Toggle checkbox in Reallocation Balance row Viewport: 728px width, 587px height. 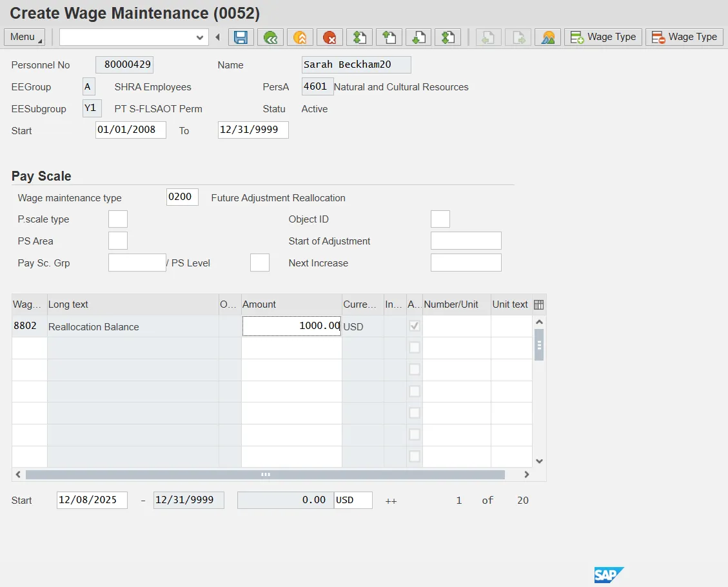click(415, 326)
